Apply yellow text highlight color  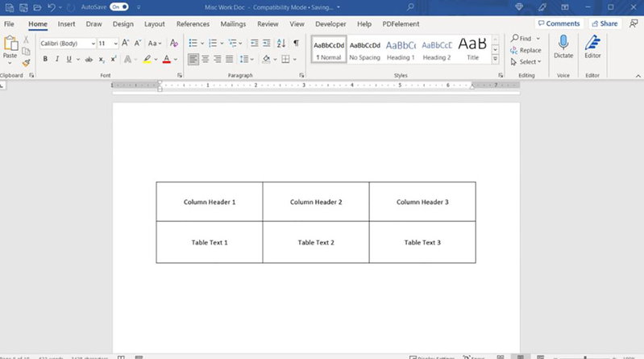point(147,59)
